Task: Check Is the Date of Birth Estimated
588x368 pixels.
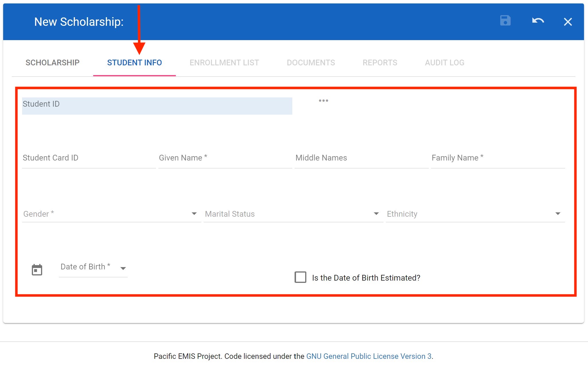Action: click(300, 277)
